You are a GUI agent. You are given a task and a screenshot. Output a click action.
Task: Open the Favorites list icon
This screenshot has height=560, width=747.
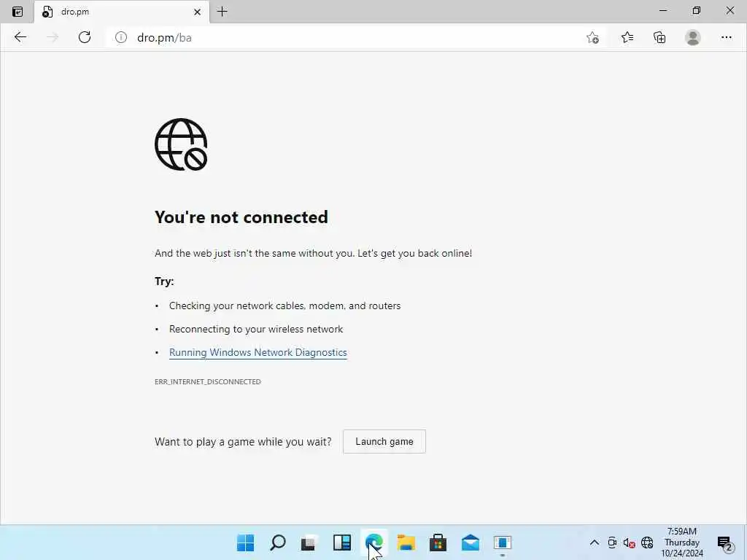(627, 37)
